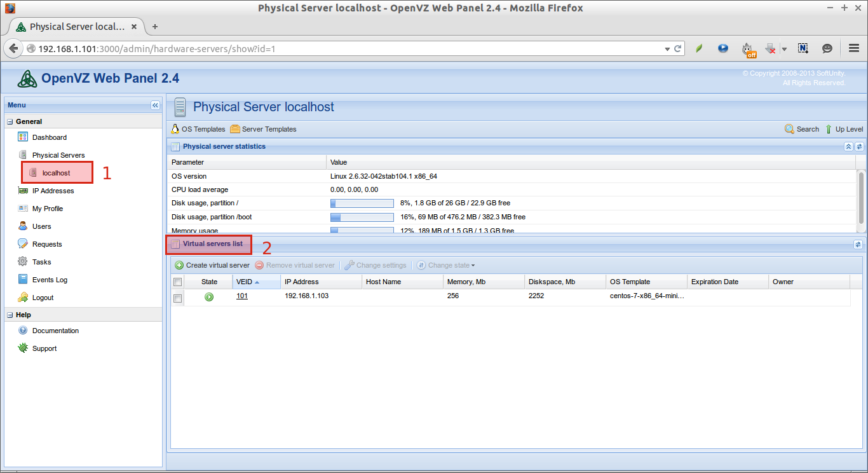This screenshot has width=868, height=473.
Task: Open OS Templates
Action: point(198,129)
